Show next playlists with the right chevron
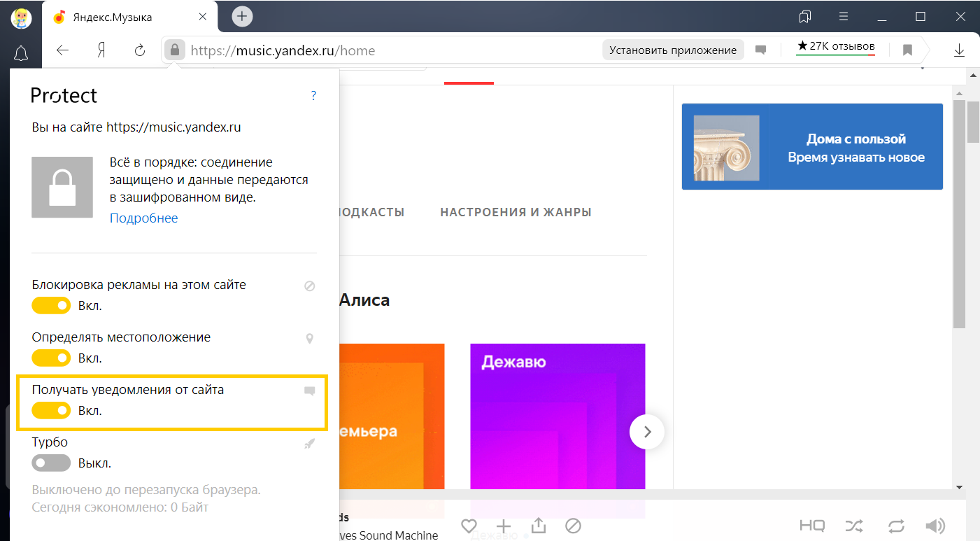The image size is (980, 541). point(647,432)
